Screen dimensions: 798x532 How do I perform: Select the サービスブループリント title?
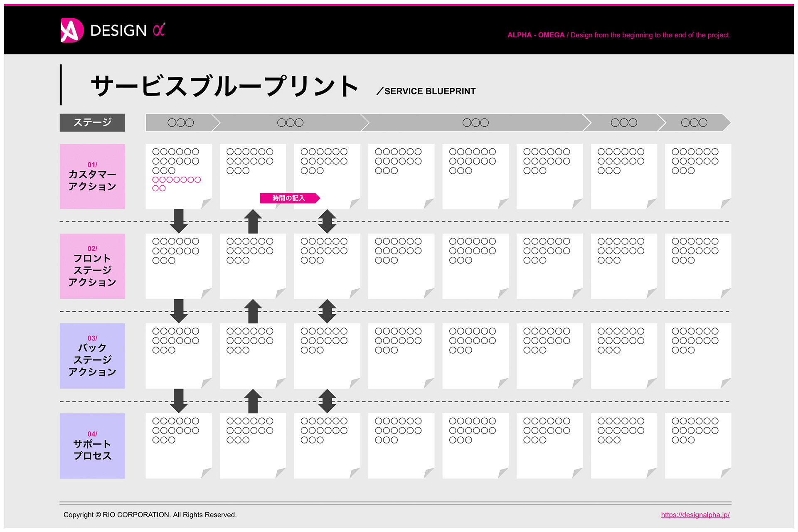tap(224, 86)
